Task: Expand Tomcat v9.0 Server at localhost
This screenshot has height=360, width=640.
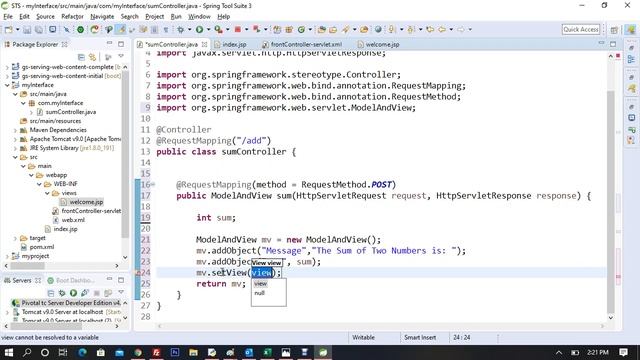Action: click(x=7, y=312)
